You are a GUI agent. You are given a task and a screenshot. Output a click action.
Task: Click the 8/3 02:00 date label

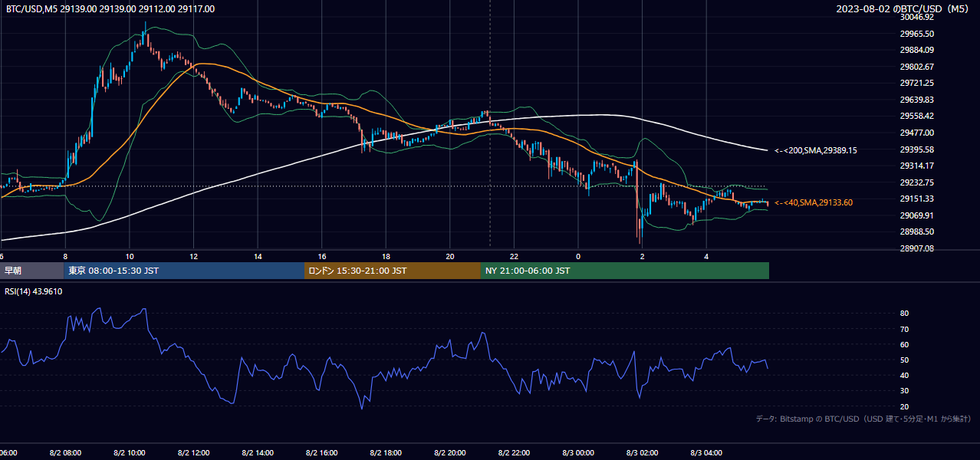click(642, 453)
